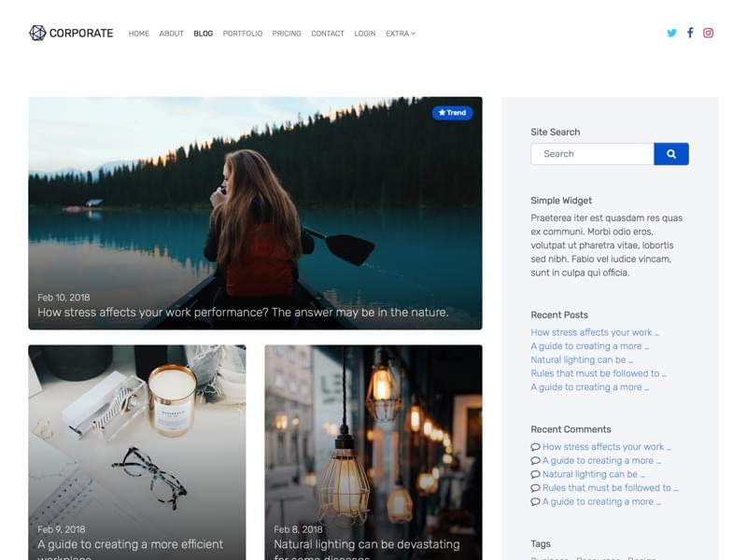
Task: Click post title 'Natural lighting can be devastating'
Action: [x=367, y=544]
